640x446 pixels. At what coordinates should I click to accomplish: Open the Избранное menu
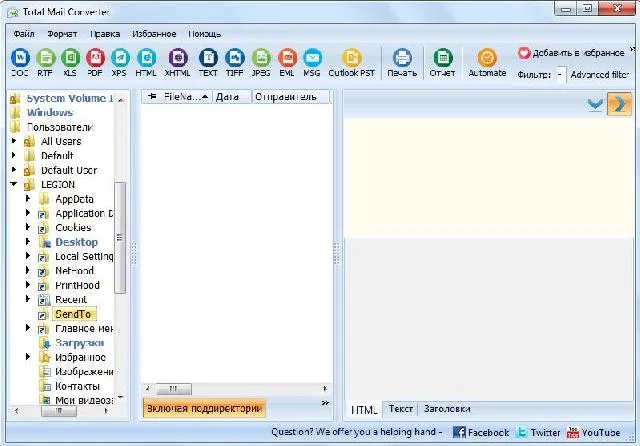(x=154, y=34)
